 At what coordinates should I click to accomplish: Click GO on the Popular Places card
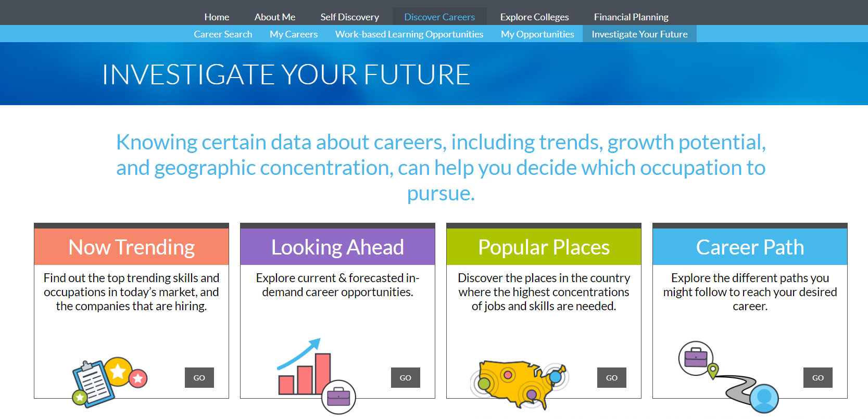[x=611, y=377]
